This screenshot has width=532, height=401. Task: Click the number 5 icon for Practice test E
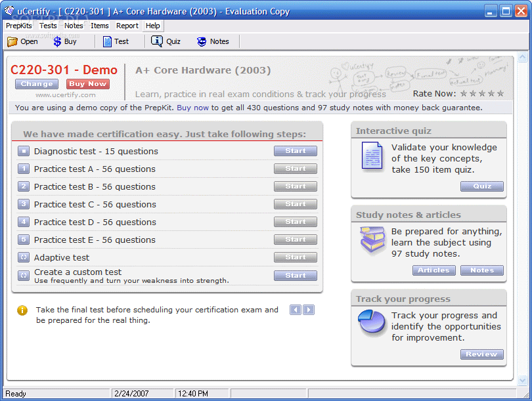click(x=24, y=240)
